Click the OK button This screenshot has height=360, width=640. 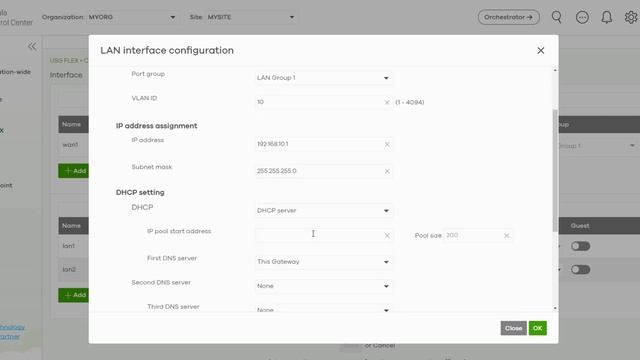click(538, 328)
